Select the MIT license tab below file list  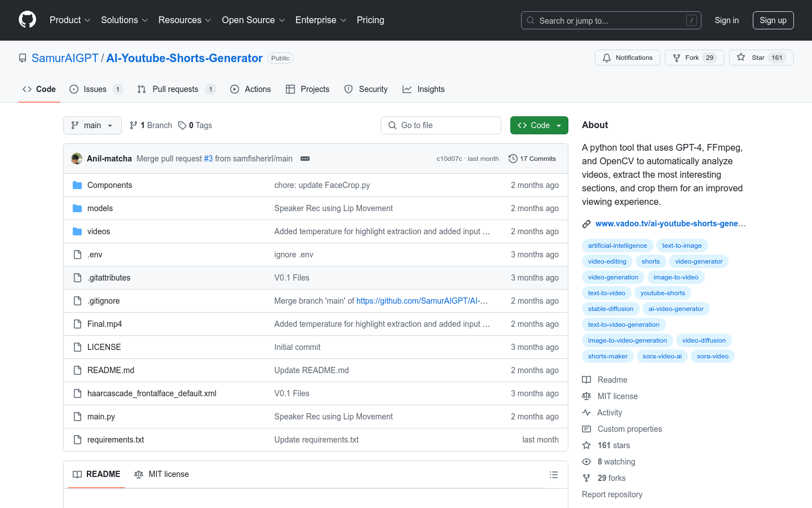click(161, 474)
